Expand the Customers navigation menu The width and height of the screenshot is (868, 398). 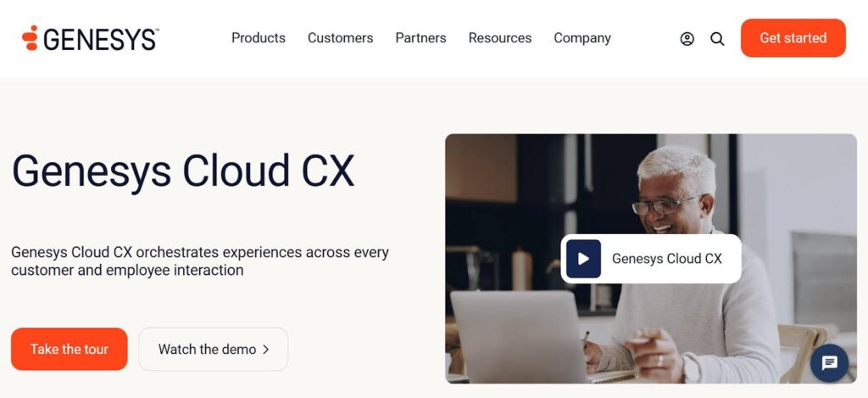click(341, 37)
